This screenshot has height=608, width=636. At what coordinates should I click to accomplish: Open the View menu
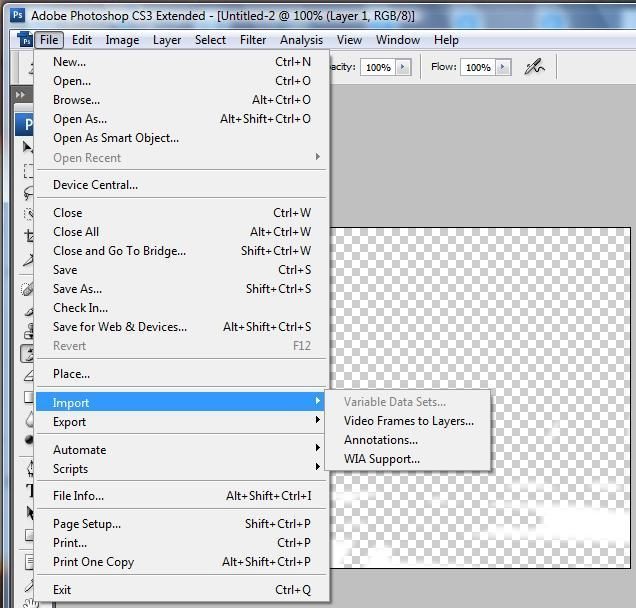(349, 40)
